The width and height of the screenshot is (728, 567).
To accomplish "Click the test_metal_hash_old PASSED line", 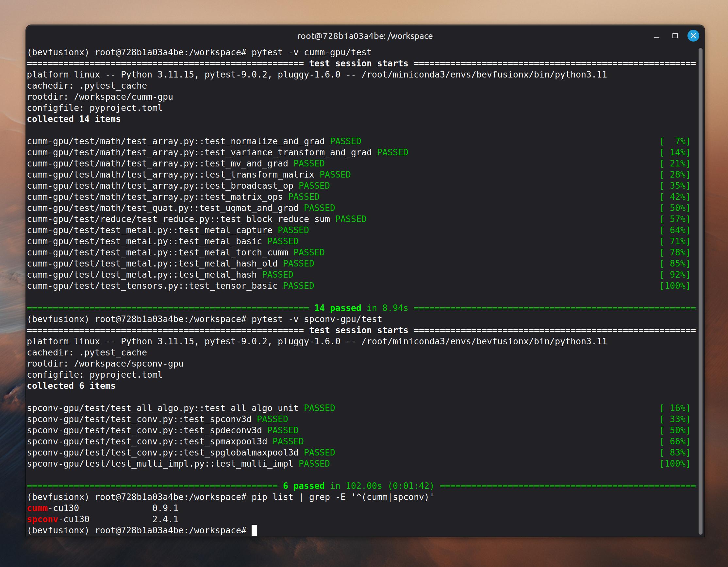I will tap(170, 264).
